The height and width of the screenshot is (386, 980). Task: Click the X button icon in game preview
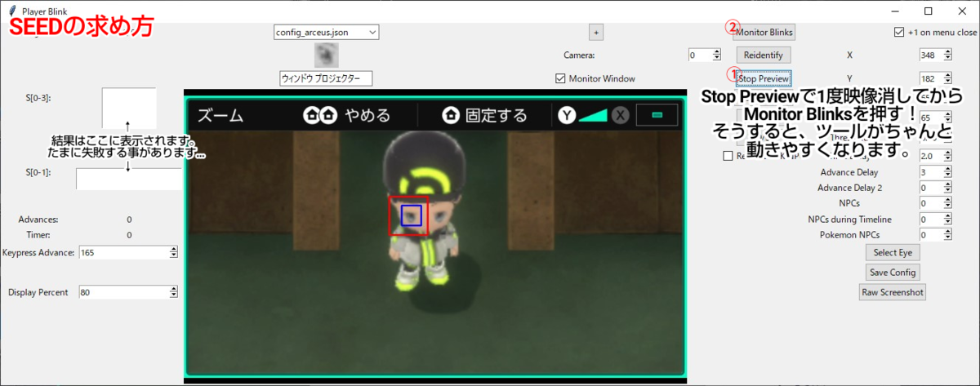621,115
